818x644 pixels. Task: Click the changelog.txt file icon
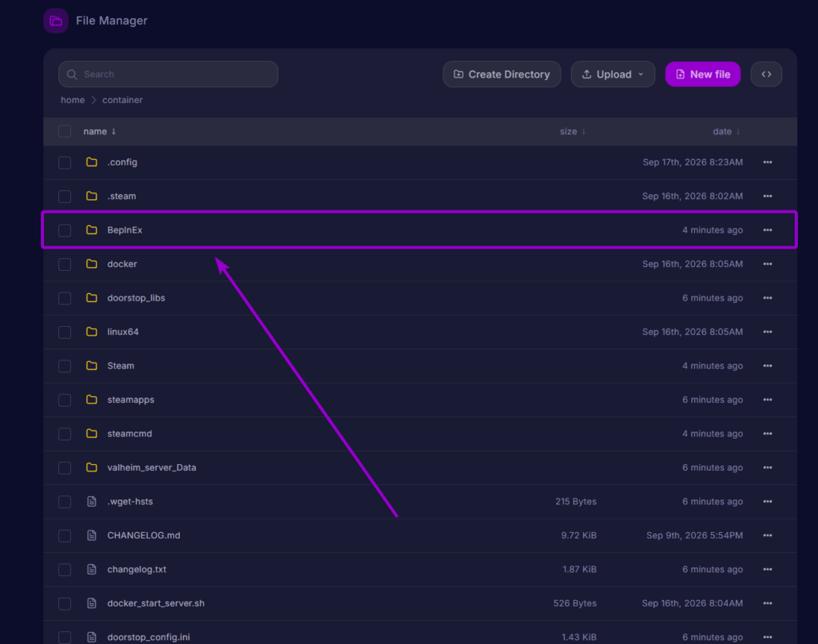(x=92, y=570)
